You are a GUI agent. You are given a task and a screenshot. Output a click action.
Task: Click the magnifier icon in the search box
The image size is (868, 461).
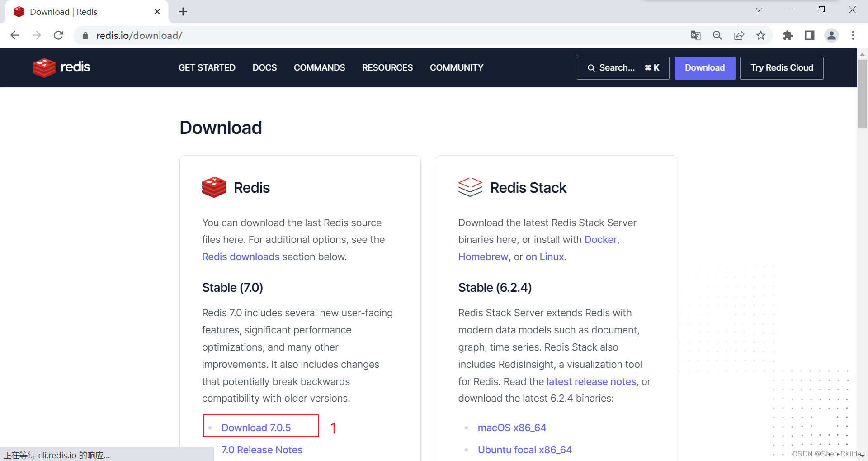click(x=591, y=68)
